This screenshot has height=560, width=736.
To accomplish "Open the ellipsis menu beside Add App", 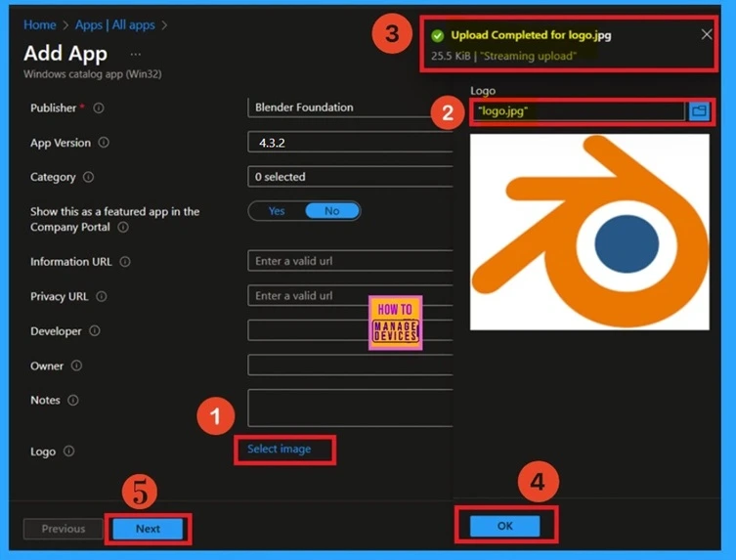I will click(135, 54).
